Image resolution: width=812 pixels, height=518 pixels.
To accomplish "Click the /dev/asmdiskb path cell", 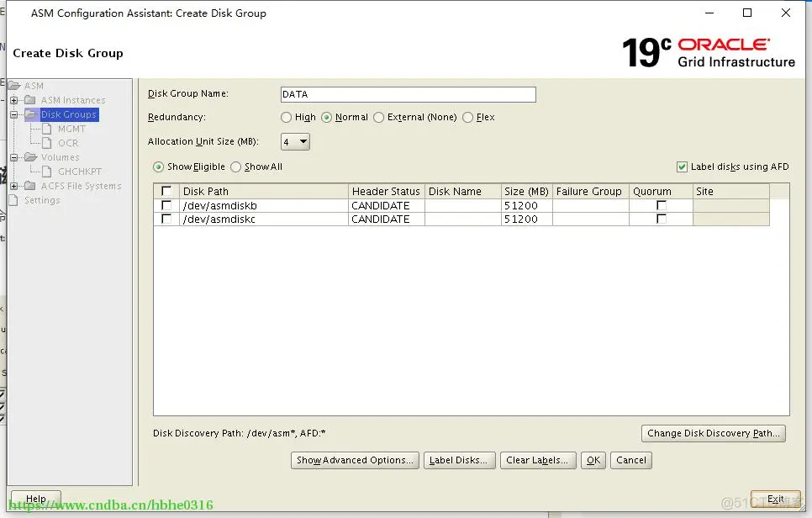I will 264,206.
